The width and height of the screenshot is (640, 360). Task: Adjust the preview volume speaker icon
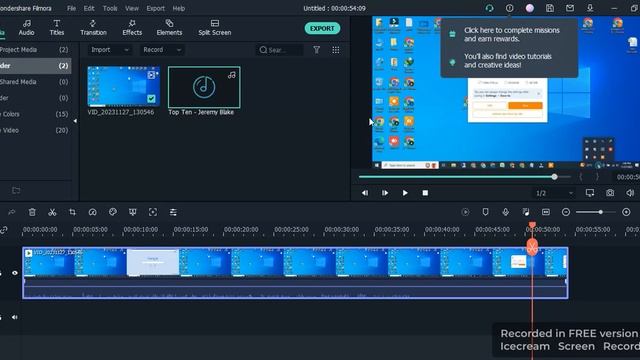tap(630, 193)
